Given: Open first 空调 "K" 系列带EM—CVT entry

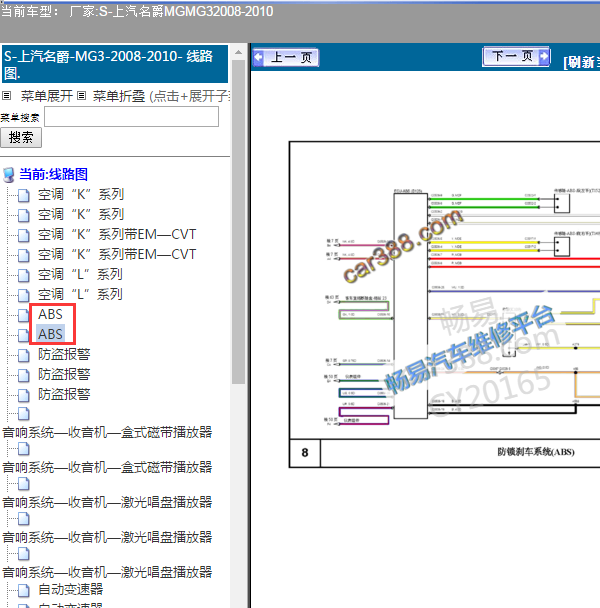Looking at the screenshot, I should pyautogui.click(x=117, y=234).
